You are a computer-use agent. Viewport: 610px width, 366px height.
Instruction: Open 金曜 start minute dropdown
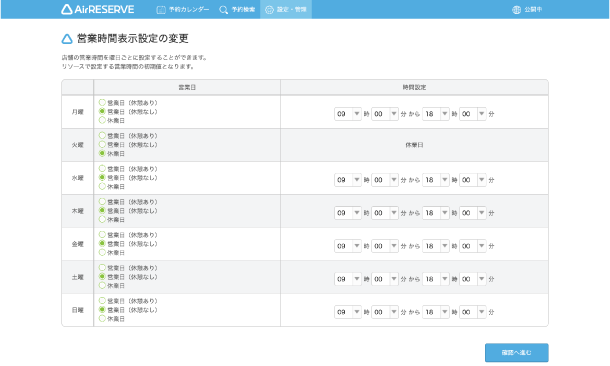385,246
